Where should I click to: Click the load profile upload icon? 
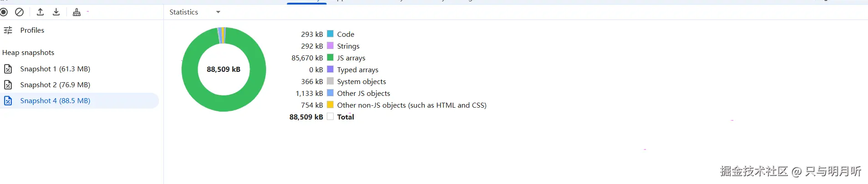click(40, 12)
